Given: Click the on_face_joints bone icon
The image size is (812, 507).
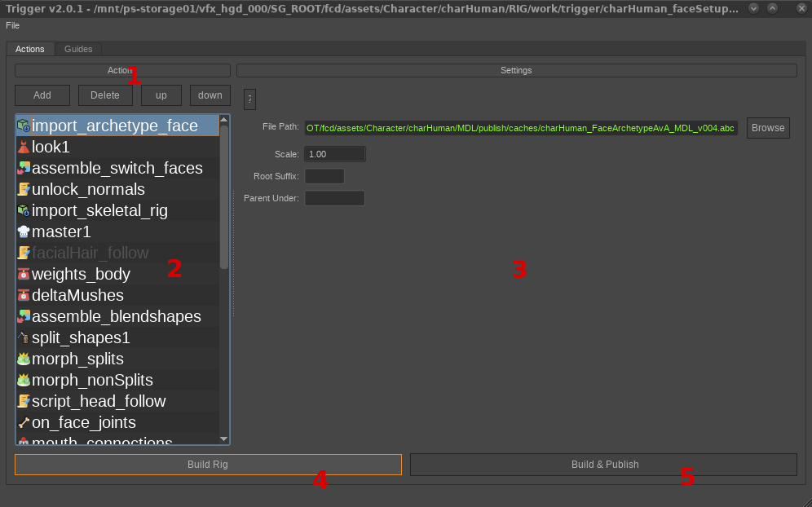Looking at the screenshot, I should (24, 422).
